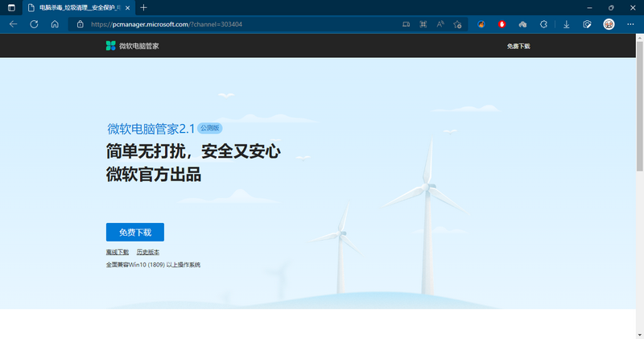This screenshot has height=339, width=644.
Task: Click the 公测版 badge
Action: click(x=210, y=128)
